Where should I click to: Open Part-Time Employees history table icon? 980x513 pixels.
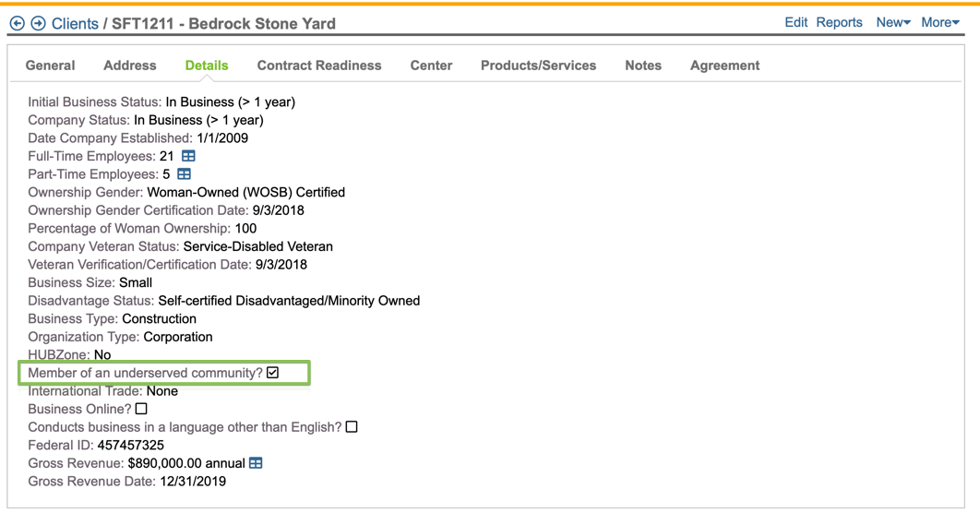coord(184,174)
